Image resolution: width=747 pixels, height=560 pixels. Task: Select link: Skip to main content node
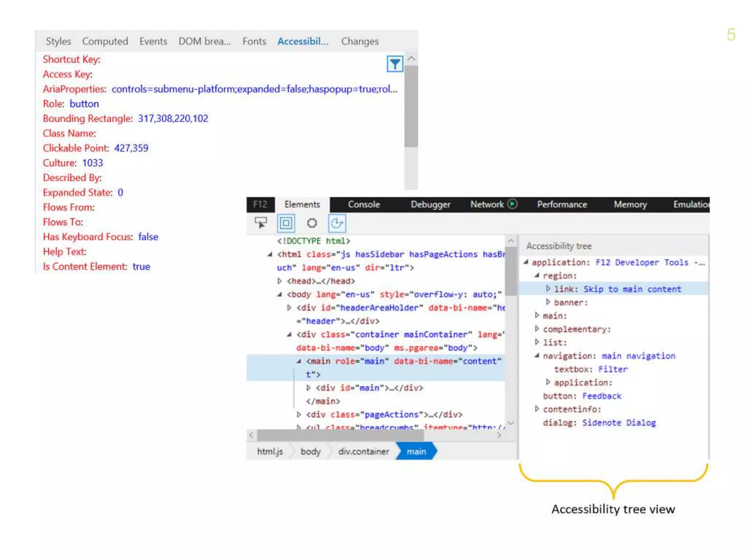point(617,289)
